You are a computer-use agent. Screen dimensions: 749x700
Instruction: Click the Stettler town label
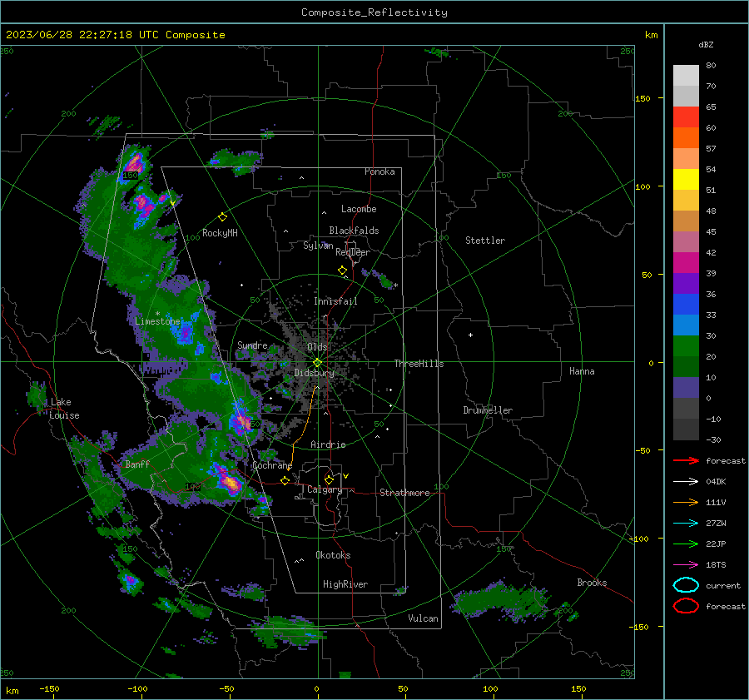[x=485, y=241]
